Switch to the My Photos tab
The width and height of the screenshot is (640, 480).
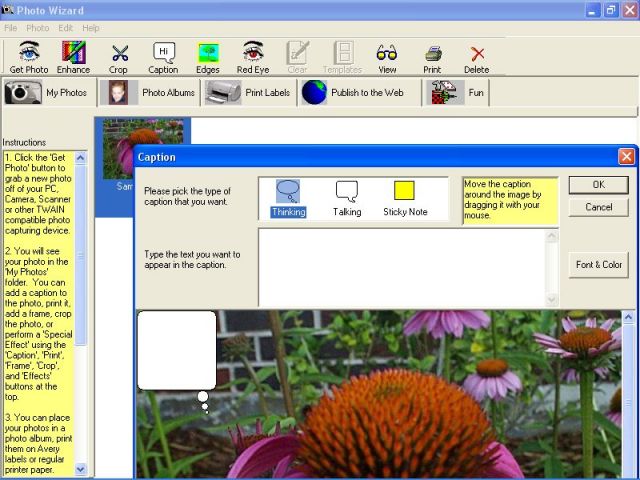click(x=48, y=93)
